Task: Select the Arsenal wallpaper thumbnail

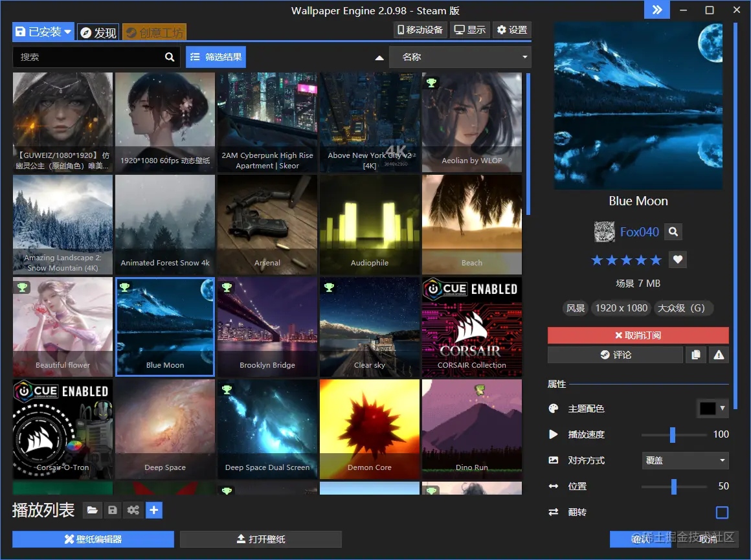Action: [x=267, y=225]
